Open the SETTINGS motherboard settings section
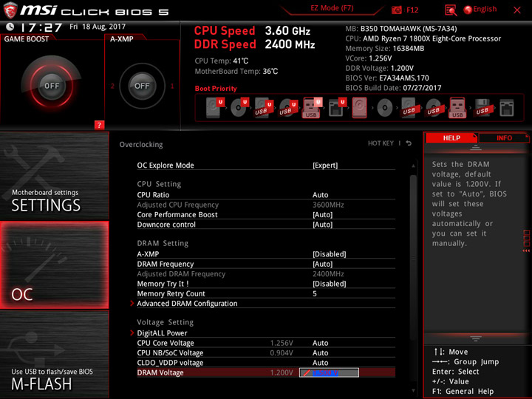Image resolution: width=532 pixels, height=399 pixels. (x=54, y=176)
